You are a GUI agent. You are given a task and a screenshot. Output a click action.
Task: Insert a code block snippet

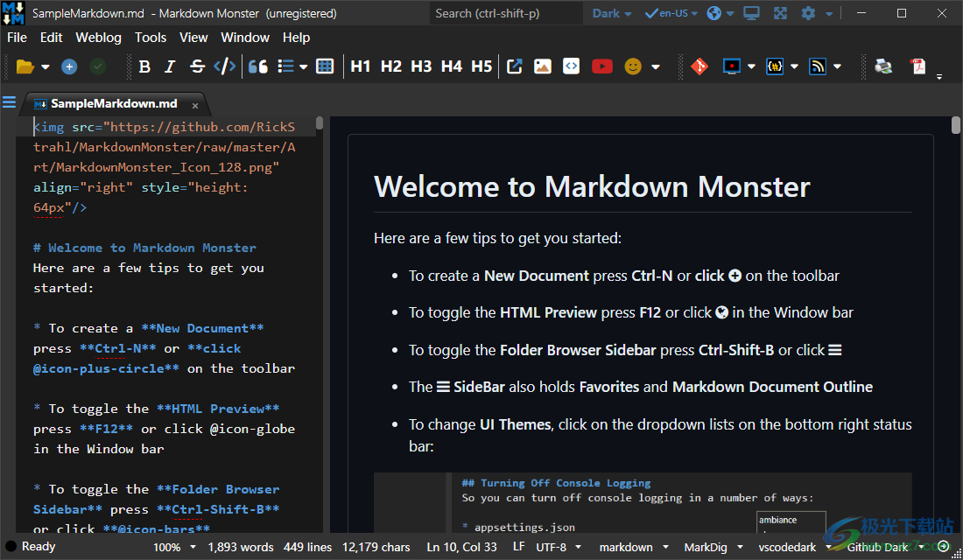pyautogui.click(x=571, y=66)
